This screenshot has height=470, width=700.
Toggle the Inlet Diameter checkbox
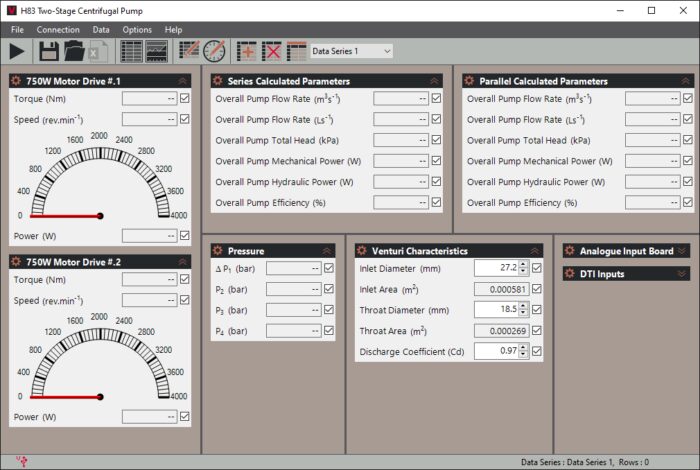537,268
